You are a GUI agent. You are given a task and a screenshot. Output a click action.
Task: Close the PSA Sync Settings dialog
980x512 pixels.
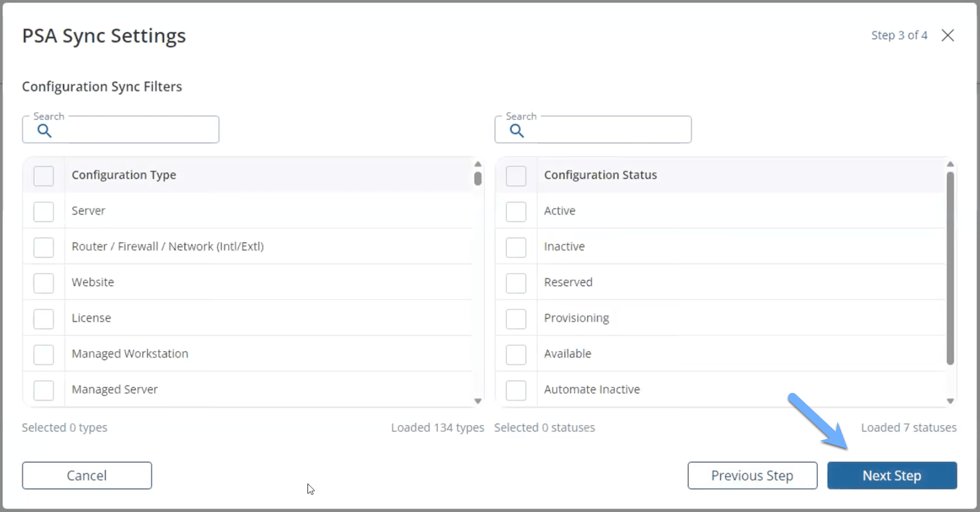tap(948, 35)
